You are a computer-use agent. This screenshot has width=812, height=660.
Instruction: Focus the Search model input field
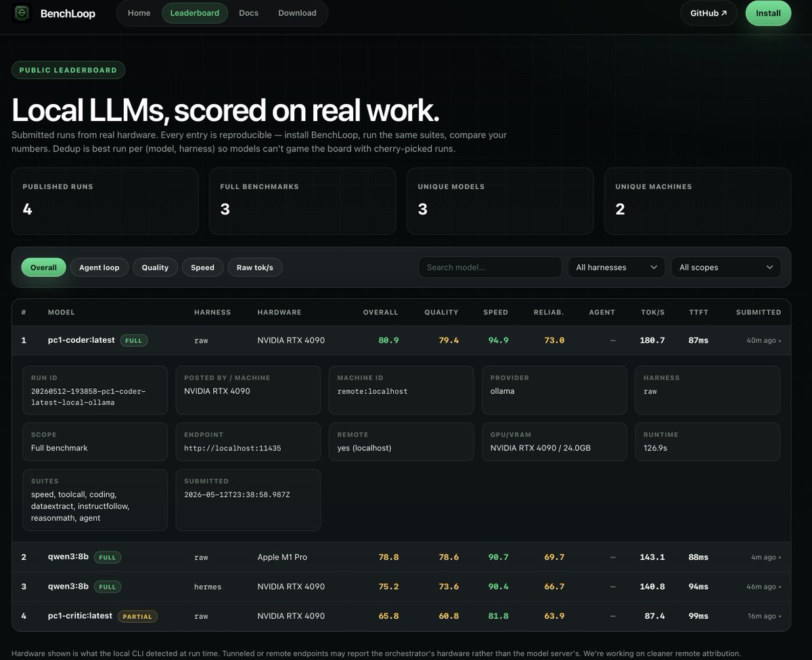point(490,267)
